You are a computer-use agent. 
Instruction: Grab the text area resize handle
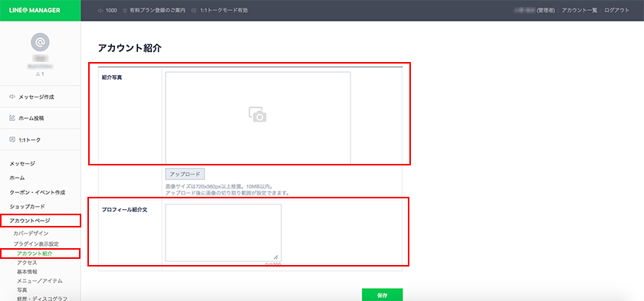coord(275,257)
